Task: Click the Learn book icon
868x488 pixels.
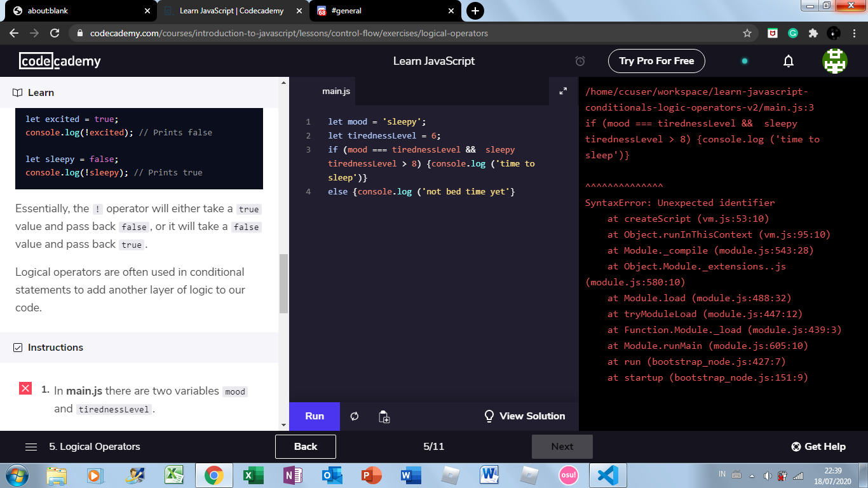Action: pos(18,93)
